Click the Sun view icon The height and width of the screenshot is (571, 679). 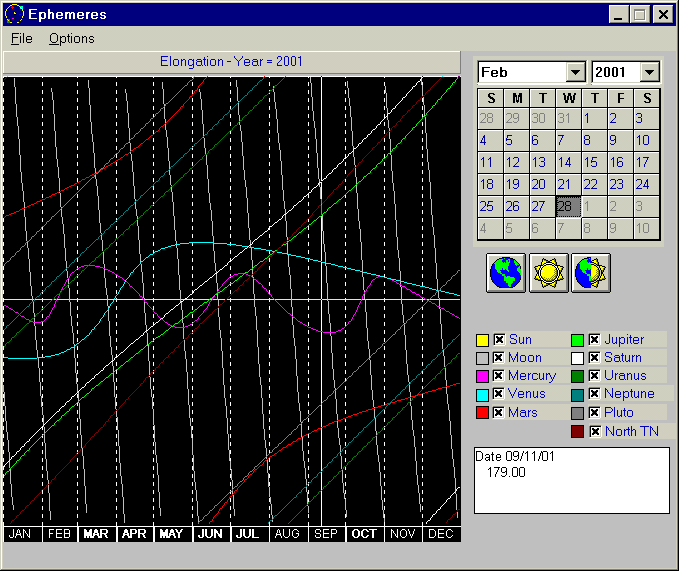coord(548,273)
